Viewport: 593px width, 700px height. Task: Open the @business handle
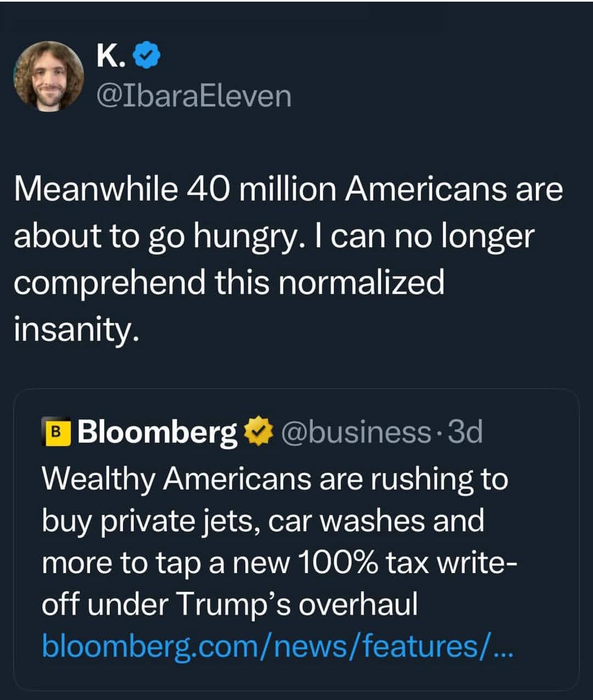tap(356, 432)
